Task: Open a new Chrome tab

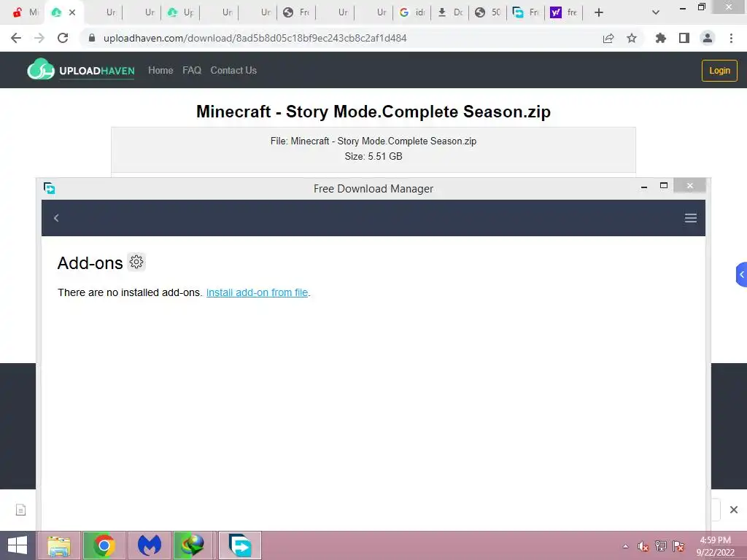Action: (599, 12)
